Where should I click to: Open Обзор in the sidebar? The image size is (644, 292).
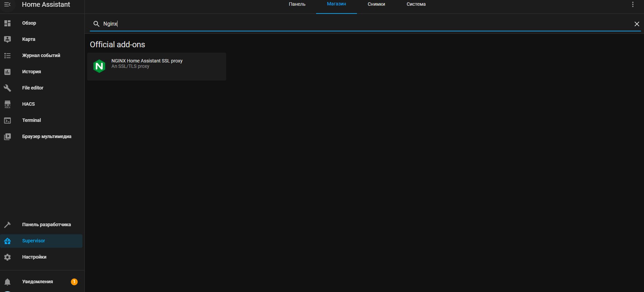point(29,23)
